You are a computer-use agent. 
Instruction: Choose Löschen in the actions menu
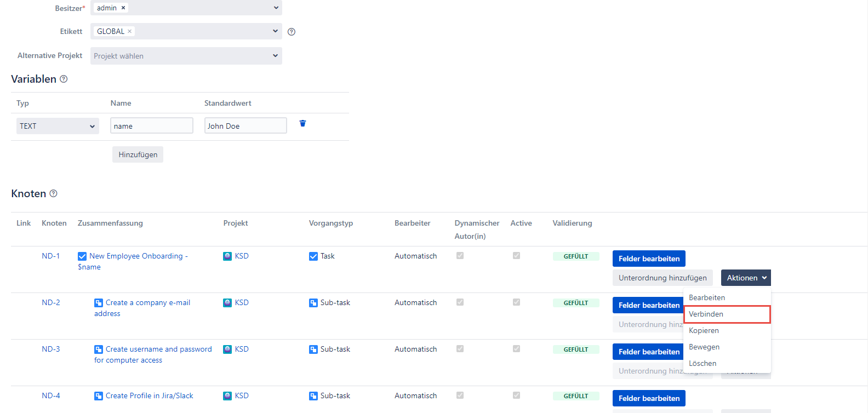703,364
